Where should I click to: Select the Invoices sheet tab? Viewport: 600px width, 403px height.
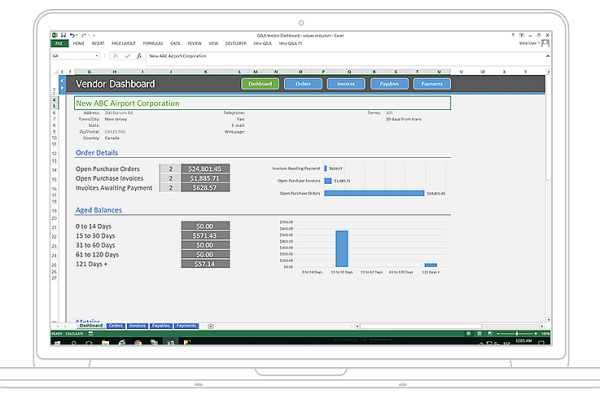[137, 326]
